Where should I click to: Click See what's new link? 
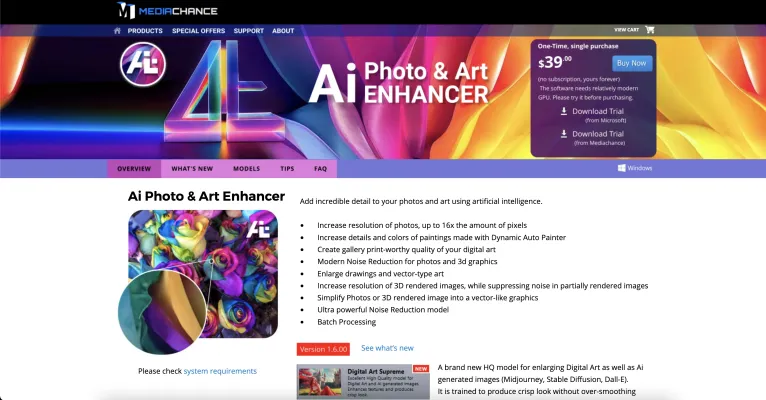(387, 348)
